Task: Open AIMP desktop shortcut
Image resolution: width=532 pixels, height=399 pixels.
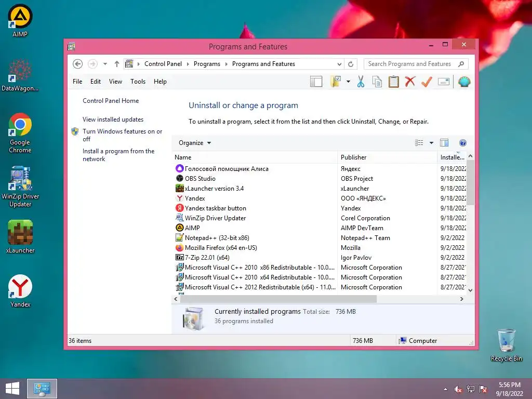Action: point(20,20)
